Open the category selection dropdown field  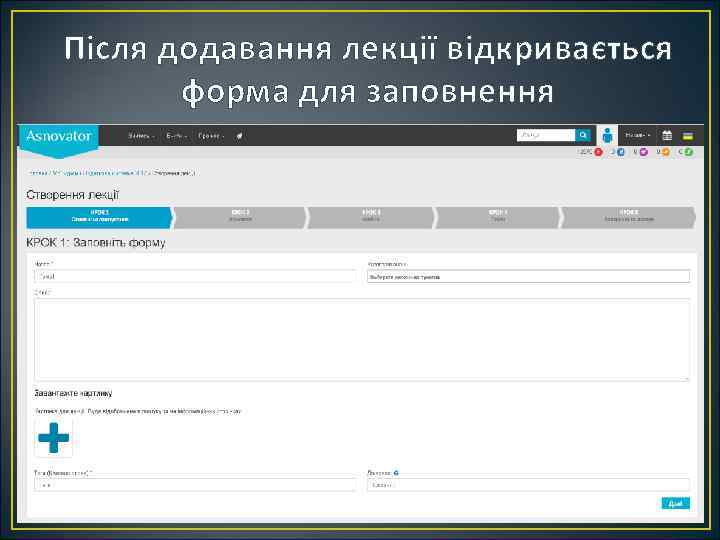528,276
